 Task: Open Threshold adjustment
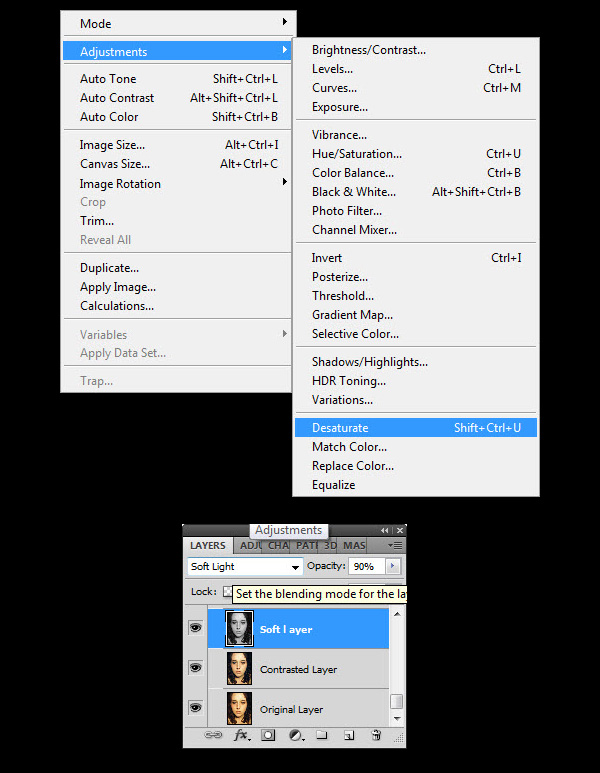416,296
